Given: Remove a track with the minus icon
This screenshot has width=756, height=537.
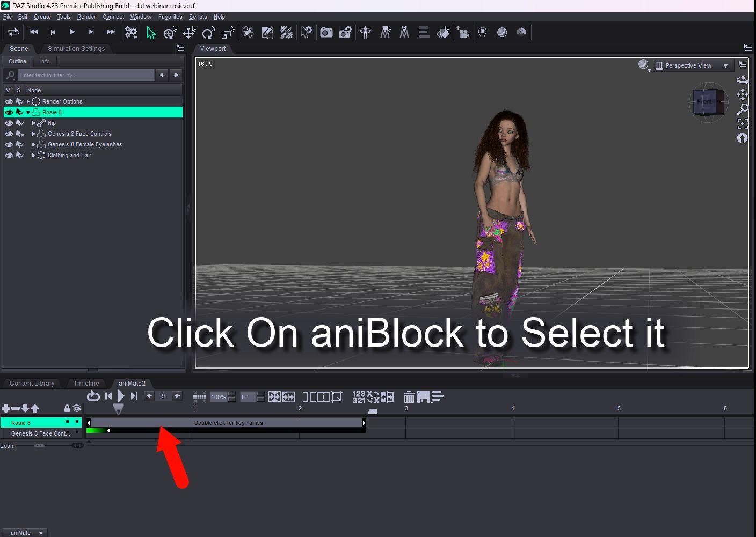Looking at the screenshot, I should (x=16, y=409).
